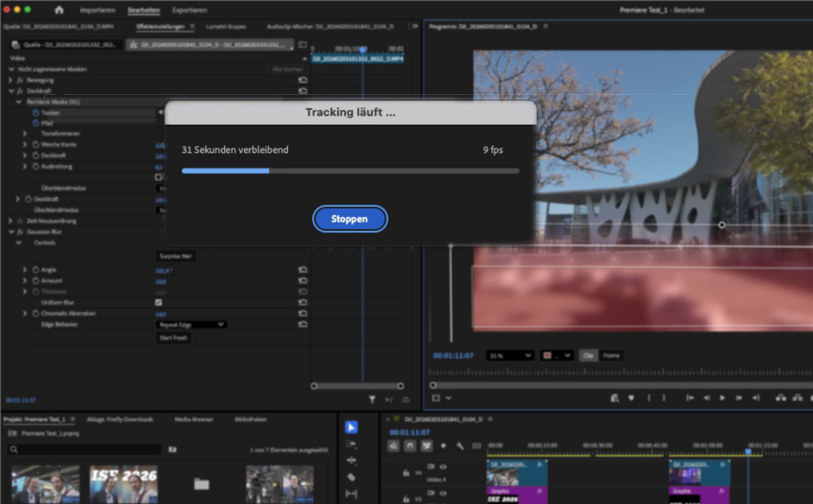
Task: Open the Edge Behavior dropdown
Action: point(191,324)
